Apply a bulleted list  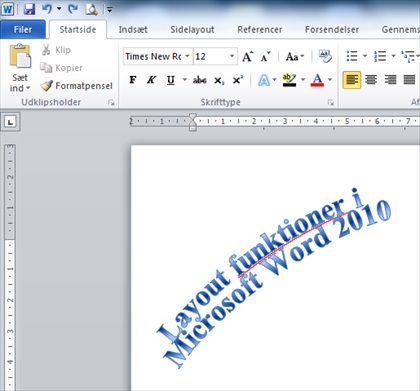coord(352,56)
